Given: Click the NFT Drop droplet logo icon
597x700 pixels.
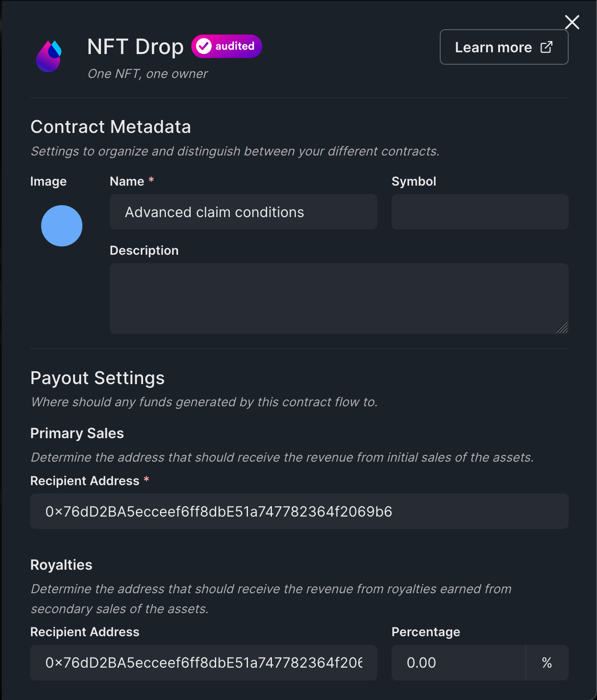Looking at the screenshot, I should pos(48,55).
